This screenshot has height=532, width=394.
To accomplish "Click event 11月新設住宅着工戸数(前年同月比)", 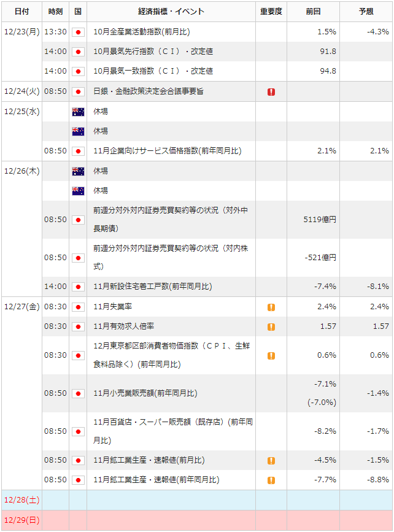I will click(x=153, y=287).
